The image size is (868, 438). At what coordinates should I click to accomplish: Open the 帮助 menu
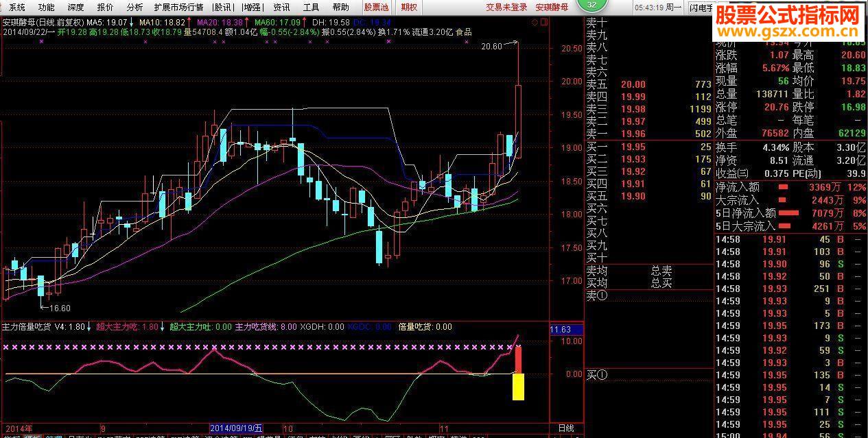[340, 7]
